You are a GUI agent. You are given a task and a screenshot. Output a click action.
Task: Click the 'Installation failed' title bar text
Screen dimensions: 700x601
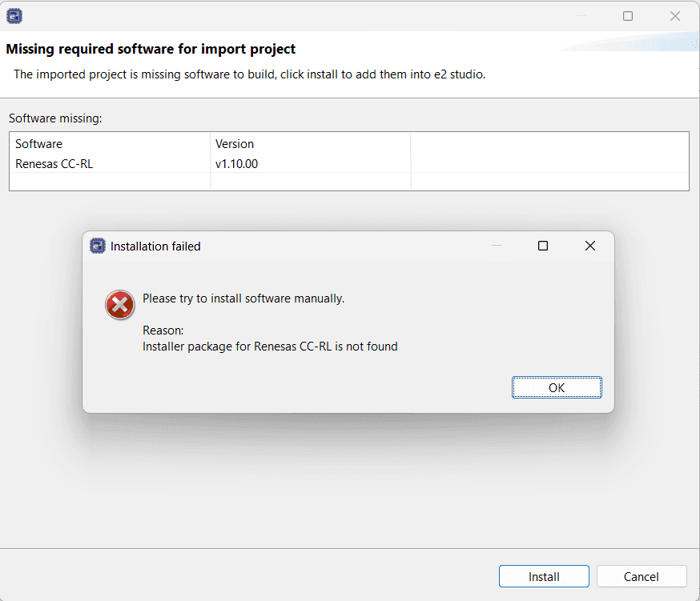[x=155, y=246]
